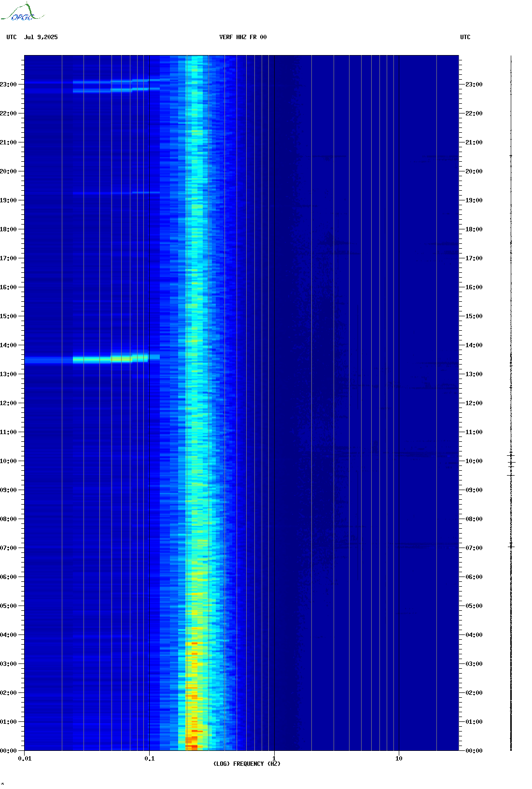532x789 pixels.
Task: Click the 07:00 label on the right time axis
Action: tap(474, 548)
